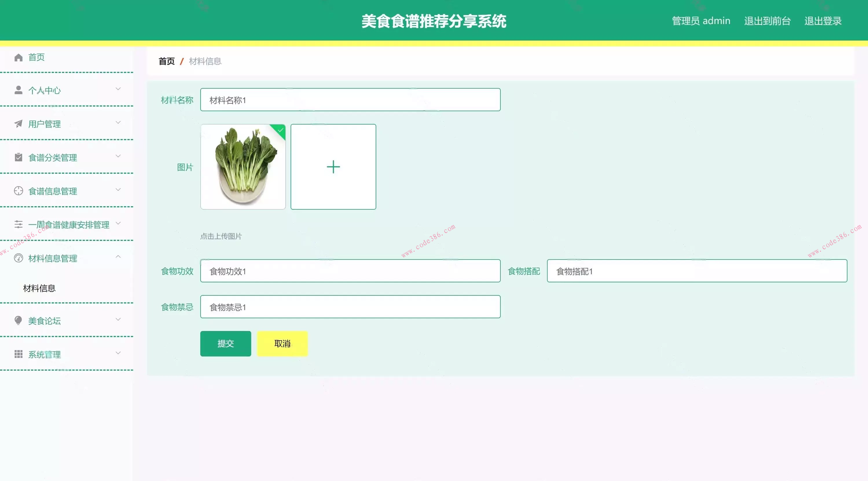
Task: Click the plus tile to upload image
Action: [x=333, y=167]
